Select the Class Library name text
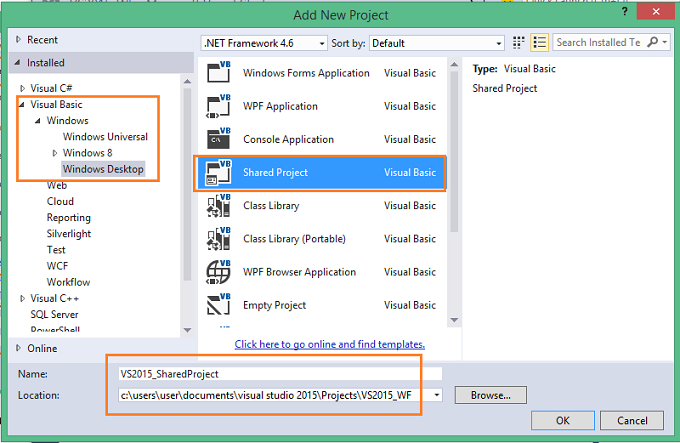 click(x=271, y=205)
